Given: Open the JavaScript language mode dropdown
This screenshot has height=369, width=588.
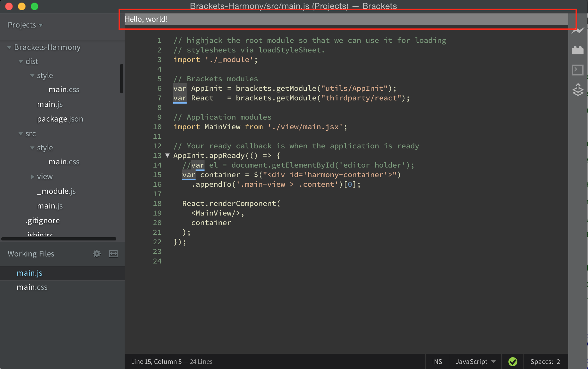Looking at the screenshot, I should (476, 361).
